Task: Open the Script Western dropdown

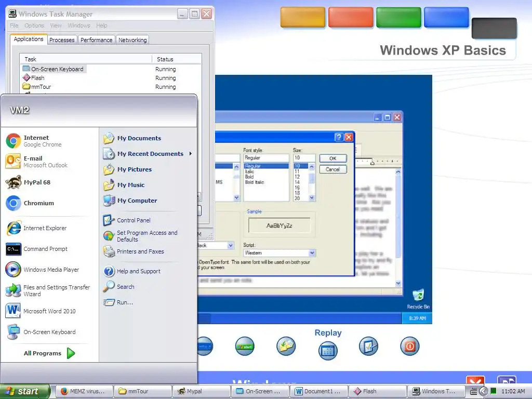Action: click(312, 253)
